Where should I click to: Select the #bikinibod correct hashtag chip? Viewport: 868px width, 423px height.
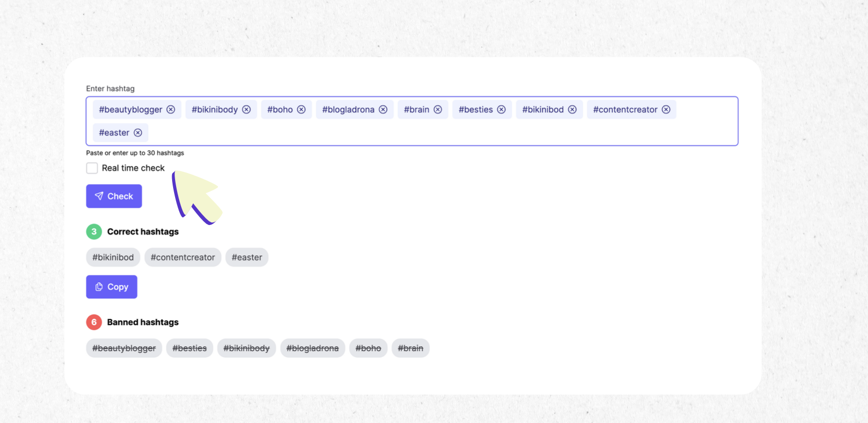pyautogui.click(x=113, y=257)
